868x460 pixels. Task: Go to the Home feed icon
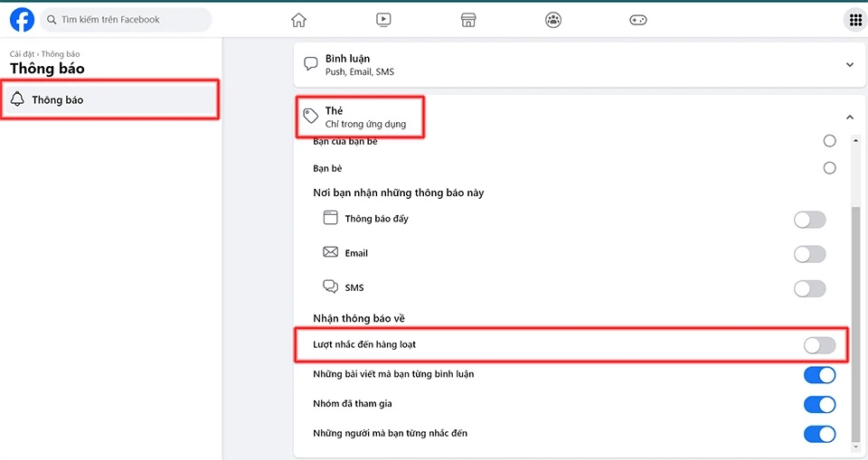click(298, 20)
